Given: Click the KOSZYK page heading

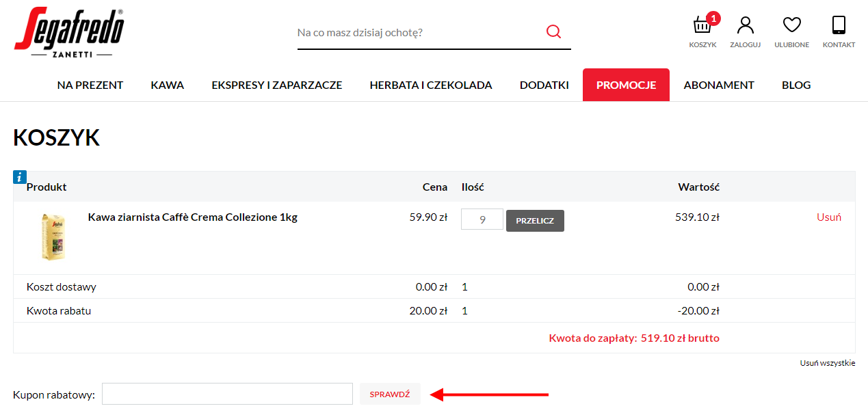Looking at the screenshot, I should click(x=57, y=137).
